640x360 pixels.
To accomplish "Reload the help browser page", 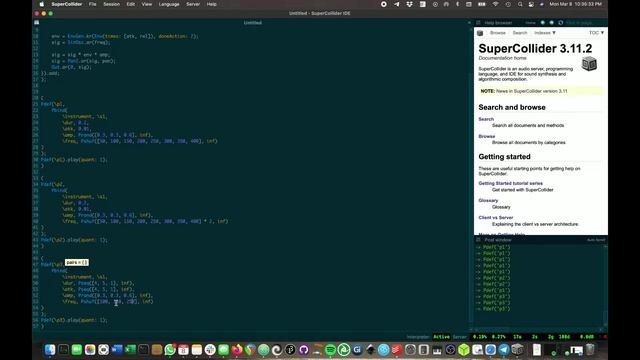I will pos(560,23).
